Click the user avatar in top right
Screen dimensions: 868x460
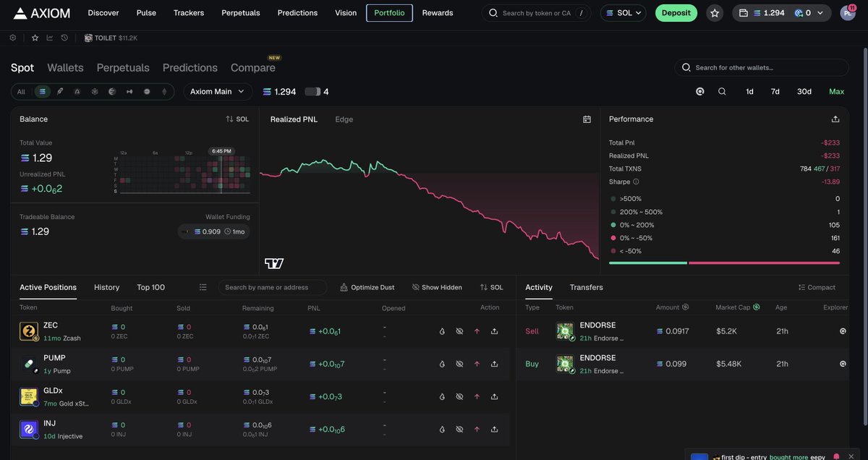(848, 13)
